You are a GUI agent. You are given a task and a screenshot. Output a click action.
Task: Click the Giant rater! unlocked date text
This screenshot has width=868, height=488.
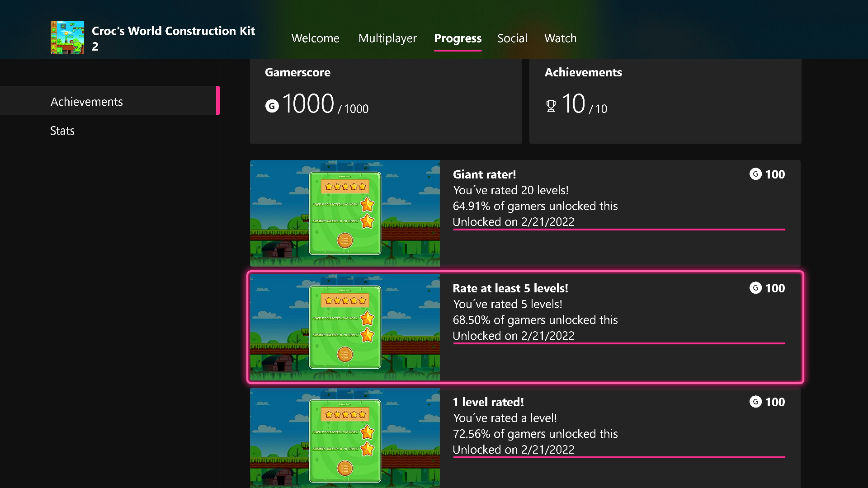tap(514, 222)
